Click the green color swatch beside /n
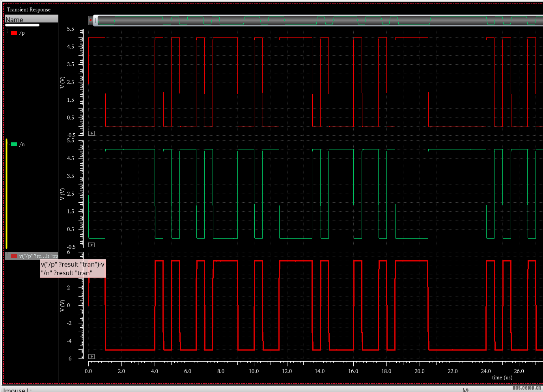 point(14,144)
